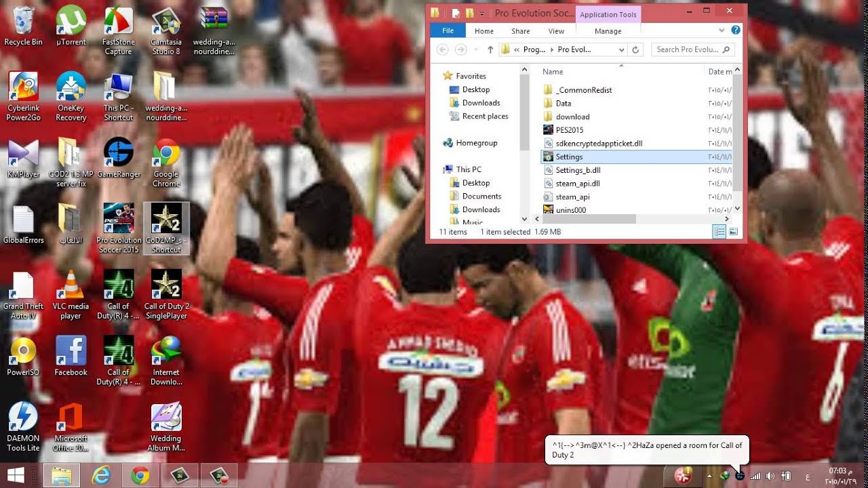Open Google Chrome from the taskbar
The image size is (868, 488).
tap(140, 476)
